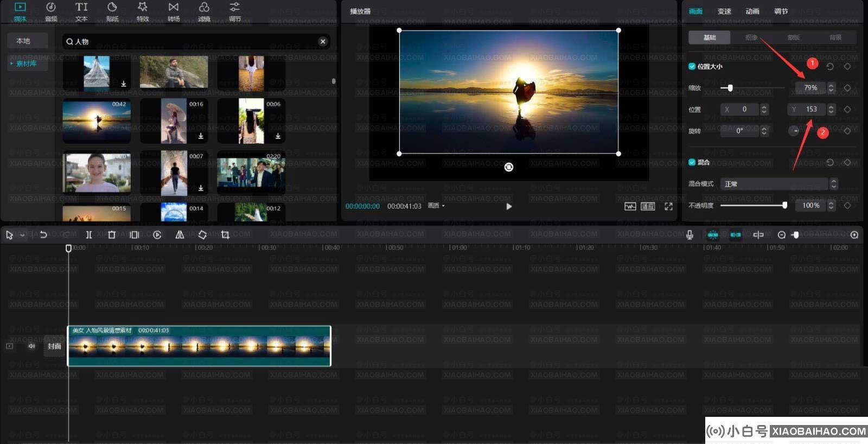Click the Y position 153 field
This screenshot has height=444, width=868.
click(x=806, y=109)
